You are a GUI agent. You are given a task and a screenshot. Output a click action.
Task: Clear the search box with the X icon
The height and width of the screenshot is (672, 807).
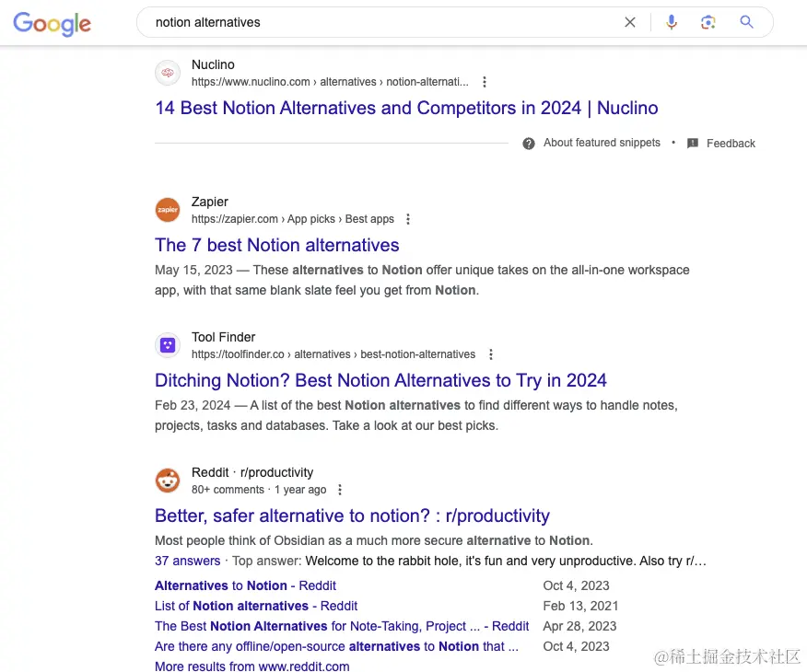point(630,22)
